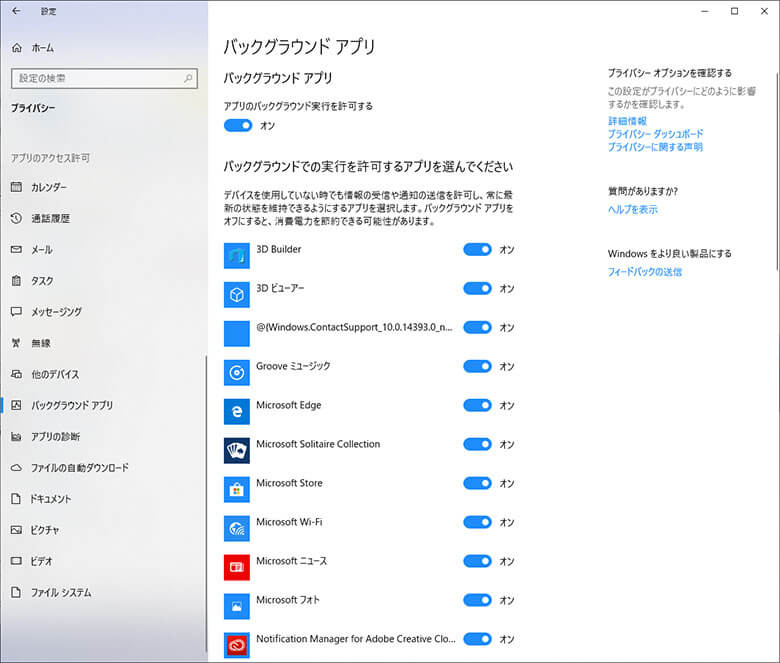Image resolution: width=780 pixels, height=663 pixels.
Task: Click the 通話履歴 history icon
Action: pyautogui.click(x=16, y=218)
